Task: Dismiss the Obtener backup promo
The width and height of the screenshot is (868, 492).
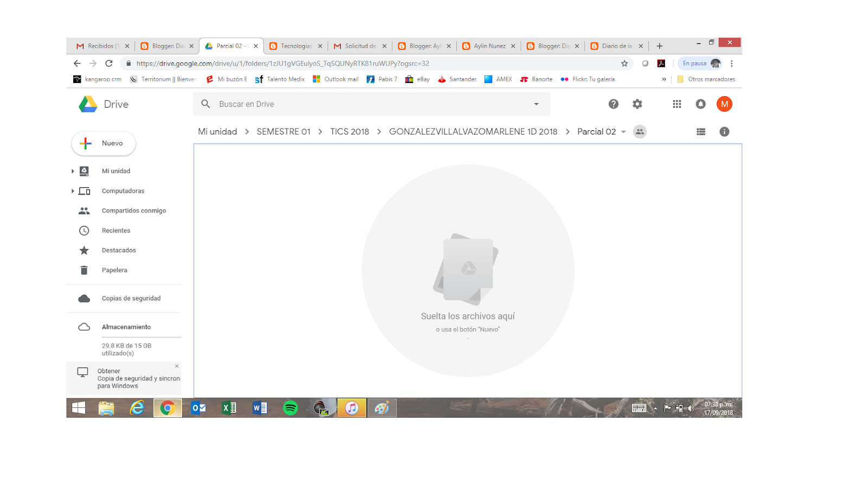Action: click(177, 366)
